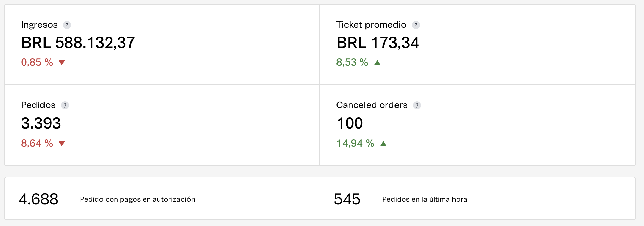644x226 pixels.
Task: Click the help icon next to Ingresos
Action: click(x=67, y=25)
